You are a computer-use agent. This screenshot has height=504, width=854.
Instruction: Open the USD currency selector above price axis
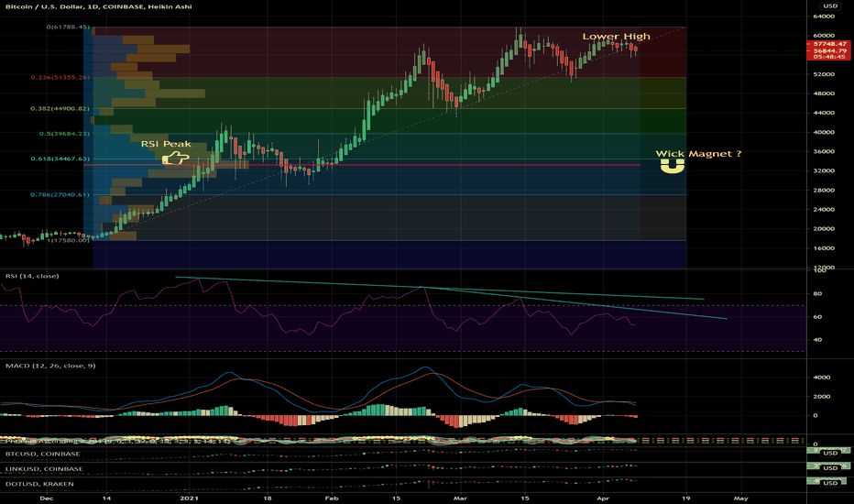pyautogui.click(x=830, y=6)
